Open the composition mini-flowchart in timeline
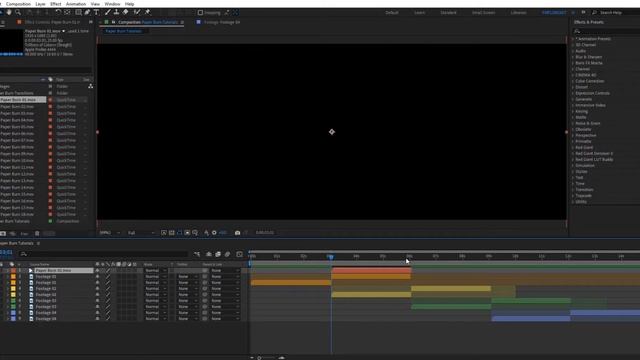 pos(197,254)
